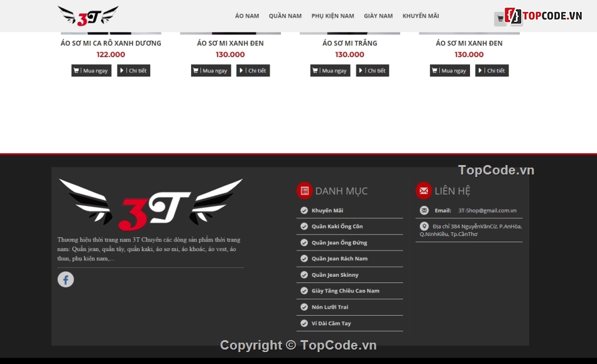This screenshot has width=597, height=364.
Task: Open Ví Dài Cầm Tay category link
Action: tap(331, 324)
